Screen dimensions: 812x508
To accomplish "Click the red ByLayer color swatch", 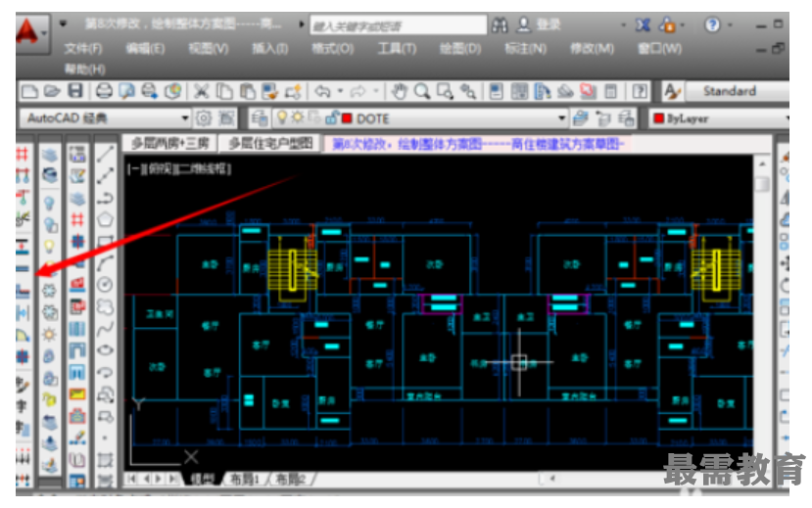I will [659, 118].
